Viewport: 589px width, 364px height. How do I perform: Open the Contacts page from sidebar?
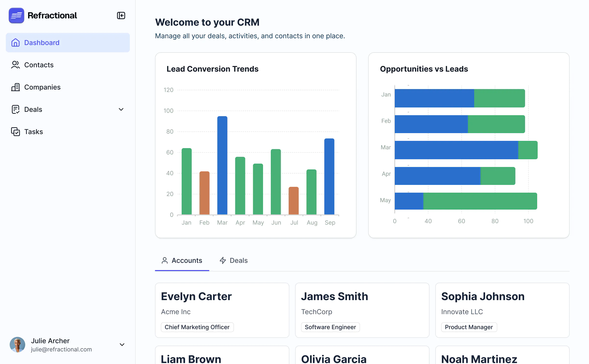coord(39,65)
